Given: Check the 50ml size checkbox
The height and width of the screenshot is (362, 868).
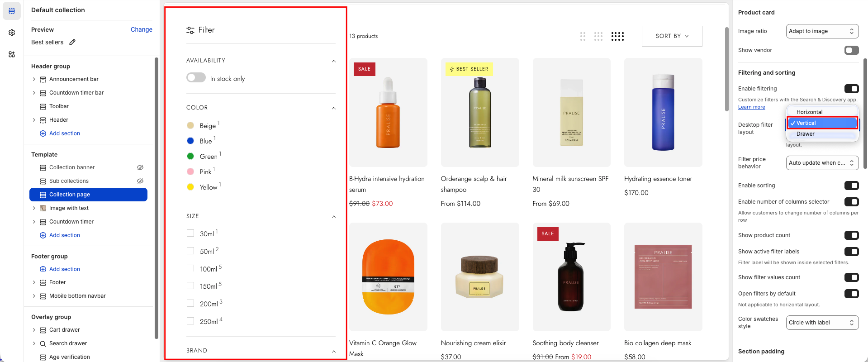Looking at the screenshot, I should [x=190, y=251].
